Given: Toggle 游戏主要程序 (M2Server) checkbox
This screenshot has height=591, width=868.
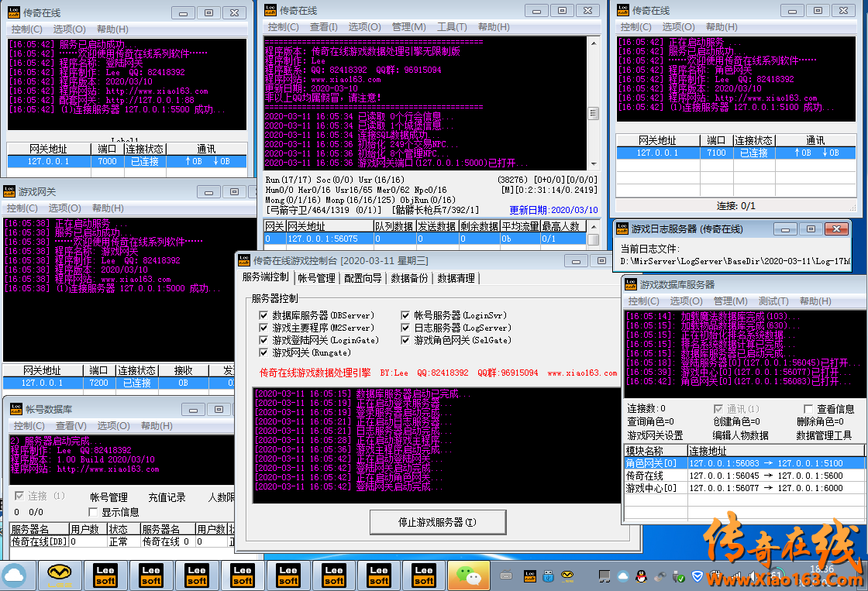Looking at the screenshot, I should click(263, 328).
